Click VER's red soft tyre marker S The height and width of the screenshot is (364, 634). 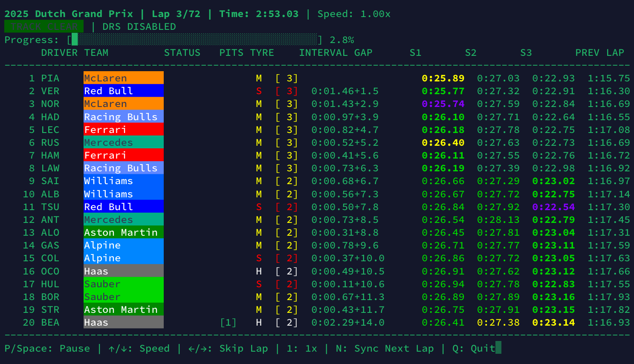[x=259, y=91]
